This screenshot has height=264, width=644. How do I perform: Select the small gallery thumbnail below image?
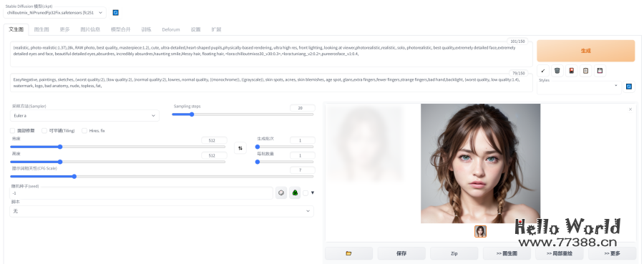coord(480,232)
